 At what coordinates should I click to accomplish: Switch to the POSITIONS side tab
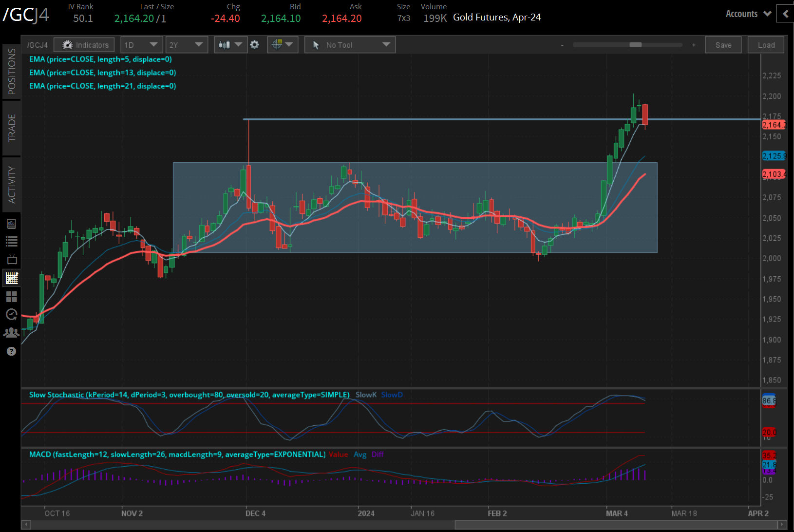pyautogui.click(x=12, y=72)
